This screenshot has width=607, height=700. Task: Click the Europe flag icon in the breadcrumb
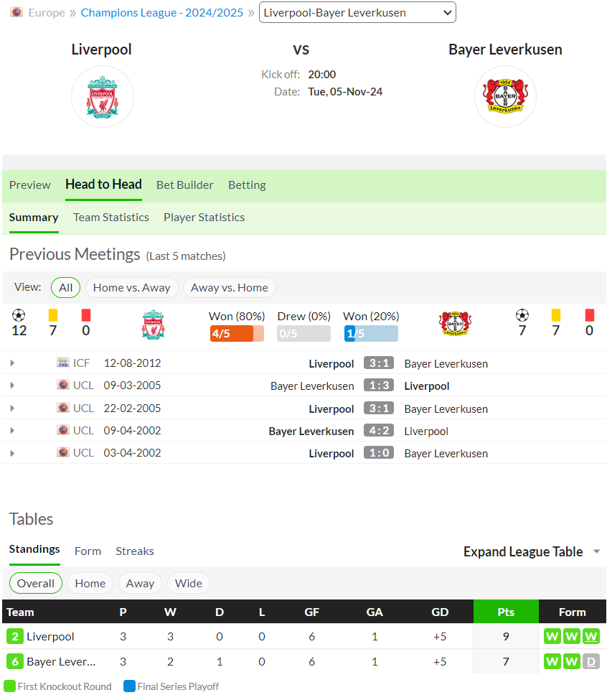coord(17,12)
